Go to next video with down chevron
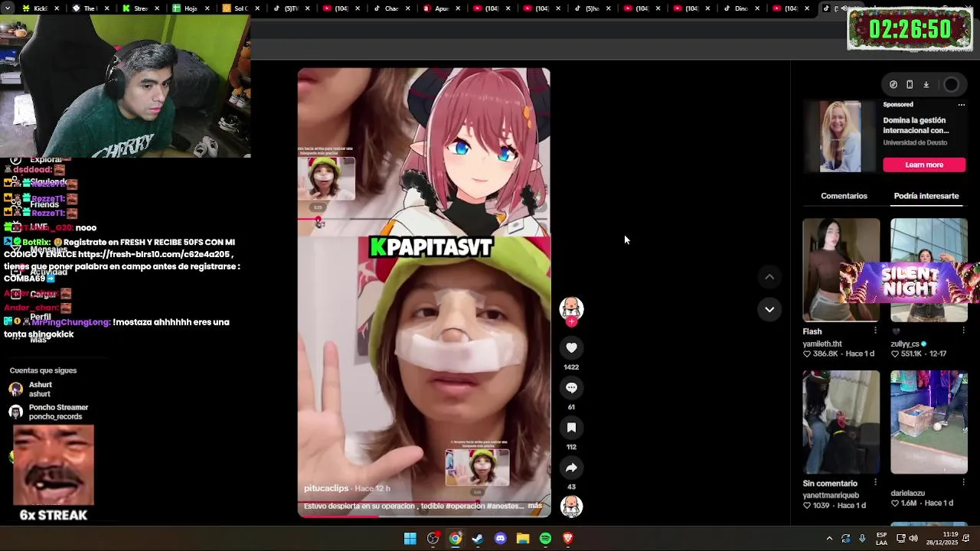Screen dimensions: 980x551 coord(769,309)
